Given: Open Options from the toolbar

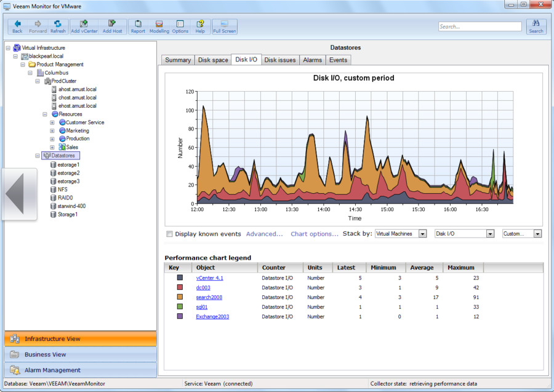Looking at the screenshot, I should click(180, 26).
